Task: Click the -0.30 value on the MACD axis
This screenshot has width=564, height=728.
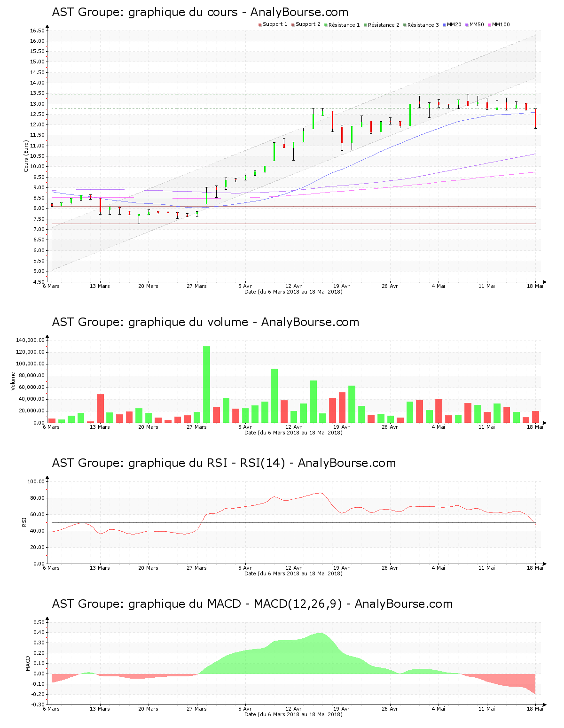Action: pyautogui.click(x=38, y=705)
